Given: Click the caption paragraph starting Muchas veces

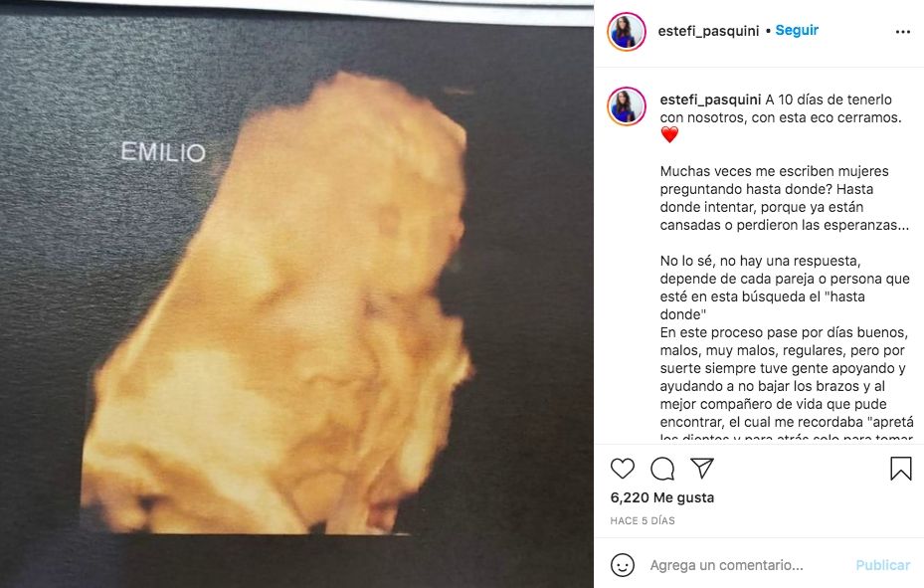Looking at the screenshot, I should pos(785,198).
